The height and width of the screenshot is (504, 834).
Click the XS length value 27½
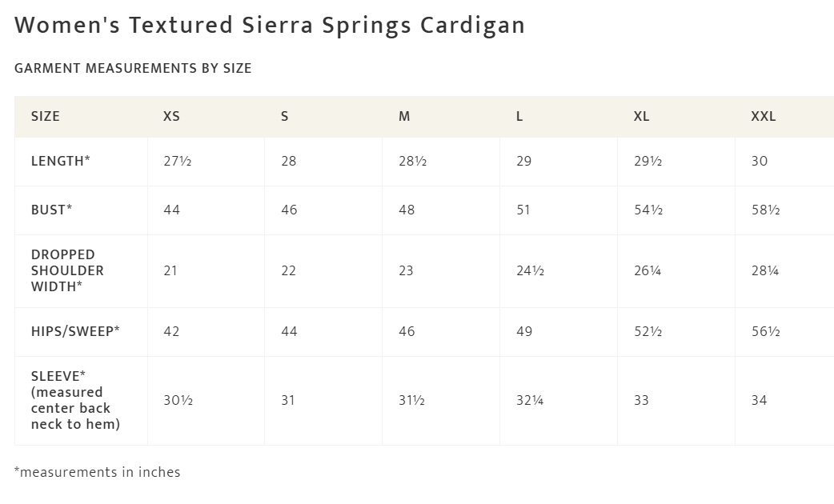tap(177, 162)
